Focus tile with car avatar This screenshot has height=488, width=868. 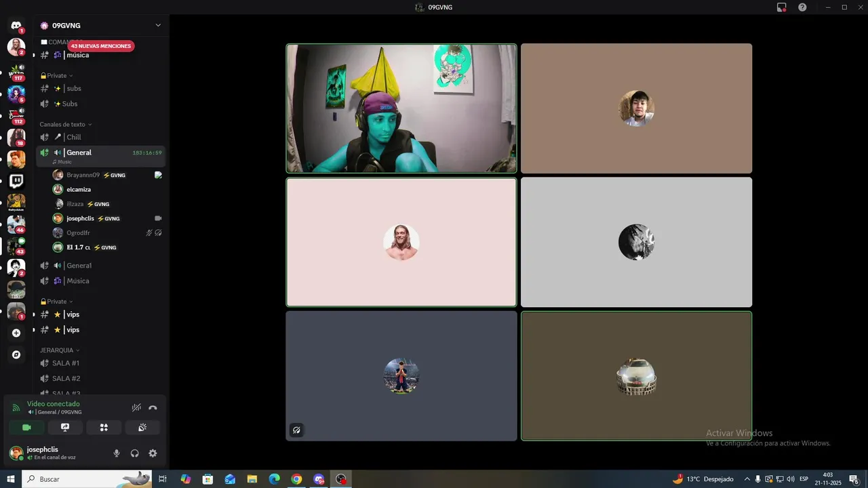636,376
